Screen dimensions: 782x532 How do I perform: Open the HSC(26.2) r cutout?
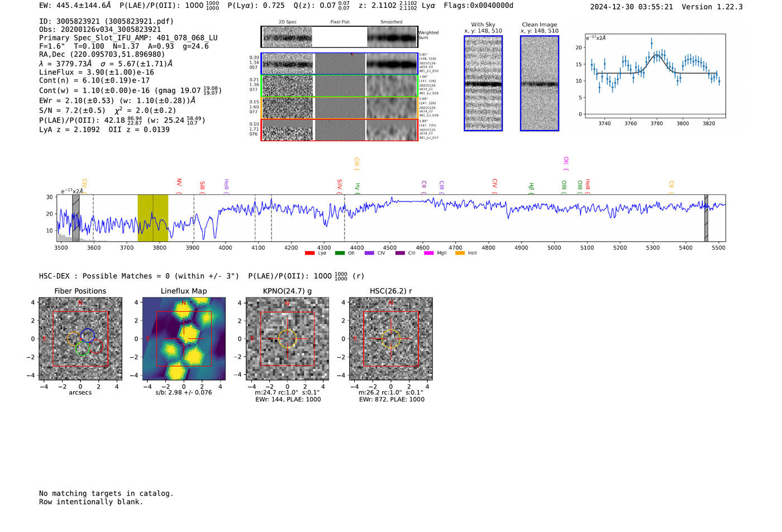(391, 339)
